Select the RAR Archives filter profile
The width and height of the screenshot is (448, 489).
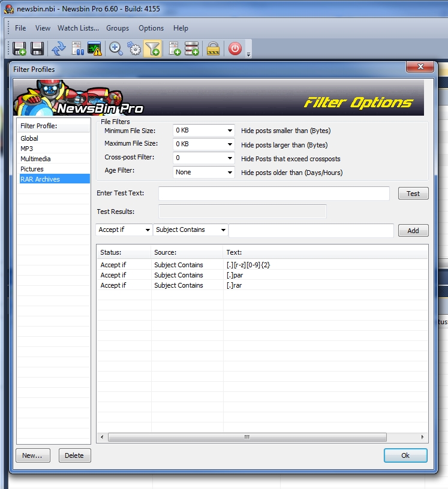pyautogui.click(x=55, y=179)
